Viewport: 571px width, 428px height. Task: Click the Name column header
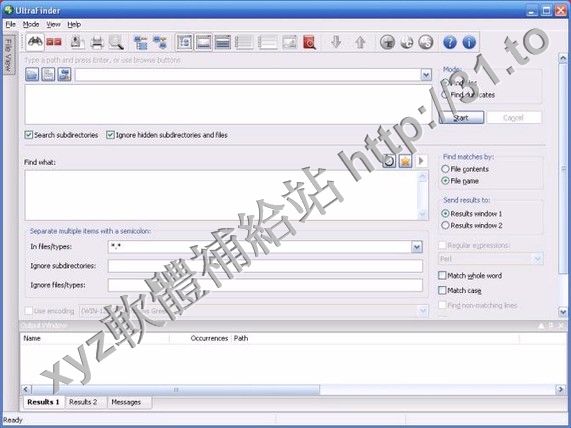point(95,338)
